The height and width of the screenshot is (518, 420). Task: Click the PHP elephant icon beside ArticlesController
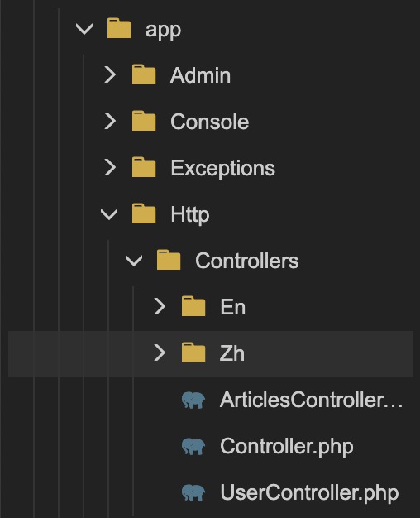[x=193, y=400]
